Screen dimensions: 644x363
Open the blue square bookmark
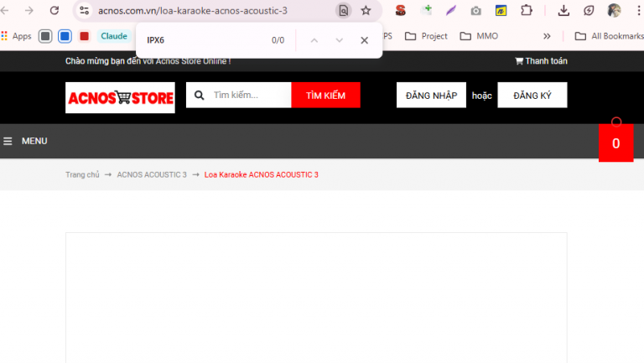click(x=65, y=36)
